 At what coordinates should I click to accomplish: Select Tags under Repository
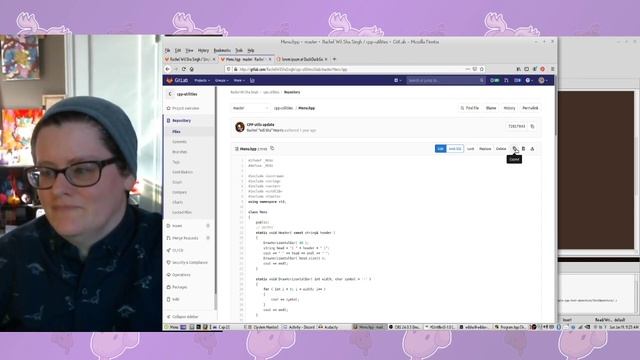(x=176, y=162)
